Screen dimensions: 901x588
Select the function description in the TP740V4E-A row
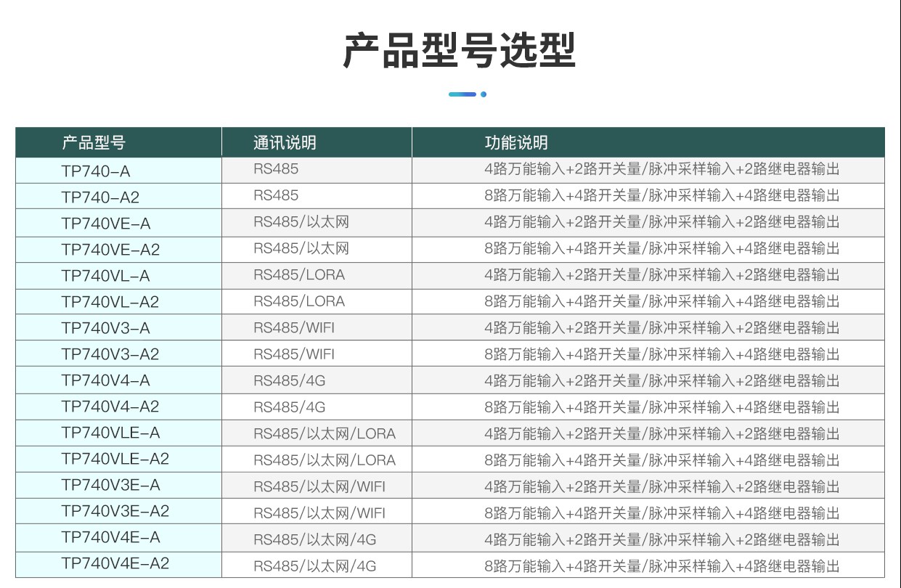coord(662,539)
